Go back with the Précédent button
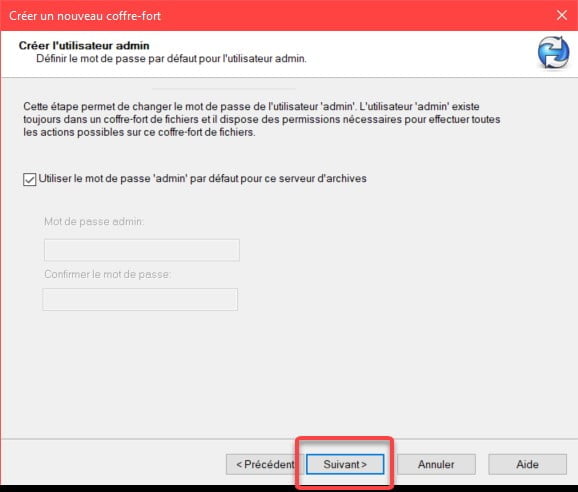This screenshot has height=492, width=578. pos(265,464)
